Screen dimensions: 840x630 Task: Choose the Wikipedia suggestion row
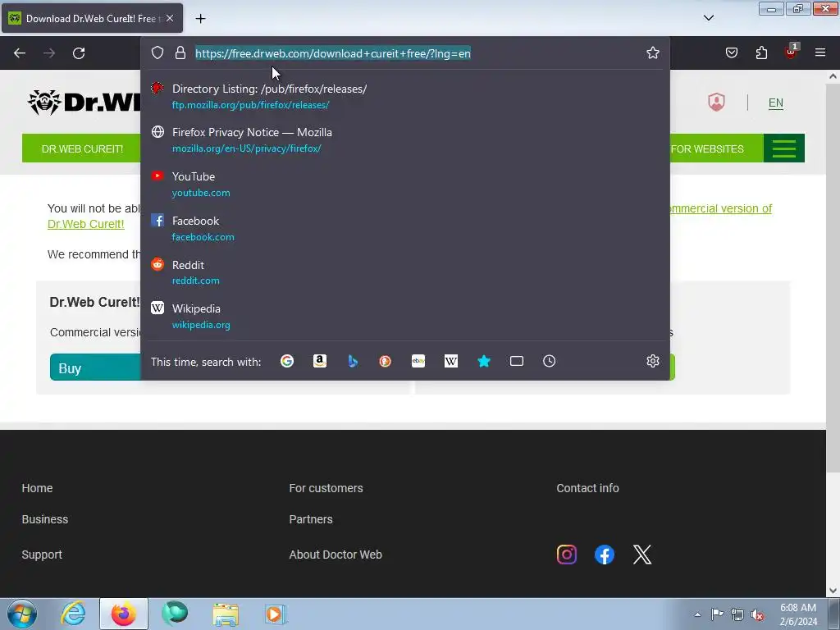pyautogui.click(x=405, y=316)
